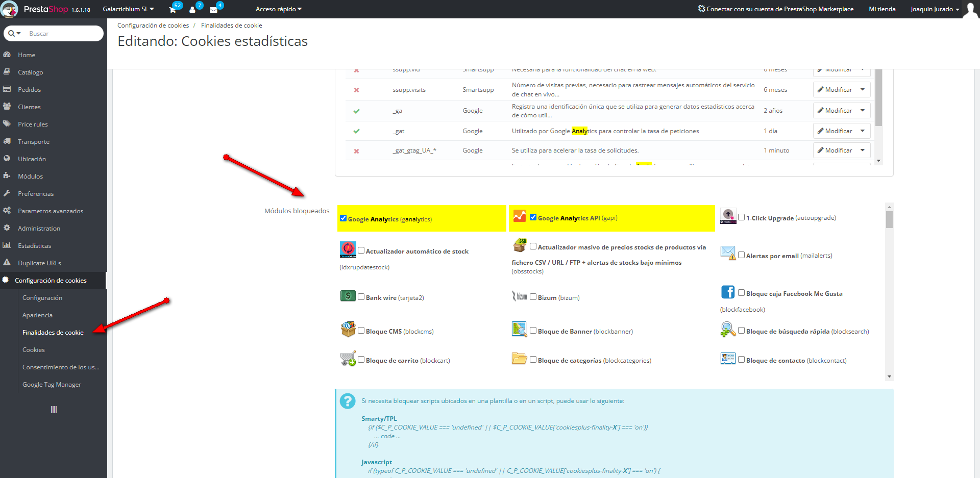The image size is (980, 478).
Task: Open Pedidos via its credit card icon
Action: tap(7, 89)
